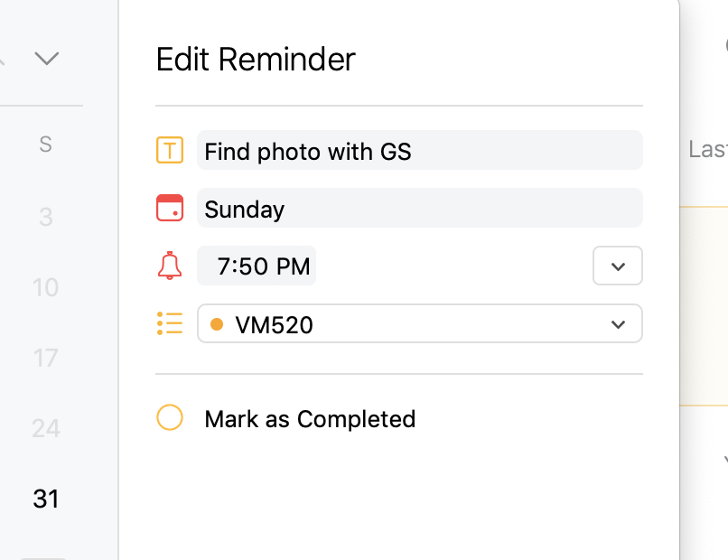728x560 pixels.
Task: Click the Edit Reminder heading
Action: pos(256,60)
